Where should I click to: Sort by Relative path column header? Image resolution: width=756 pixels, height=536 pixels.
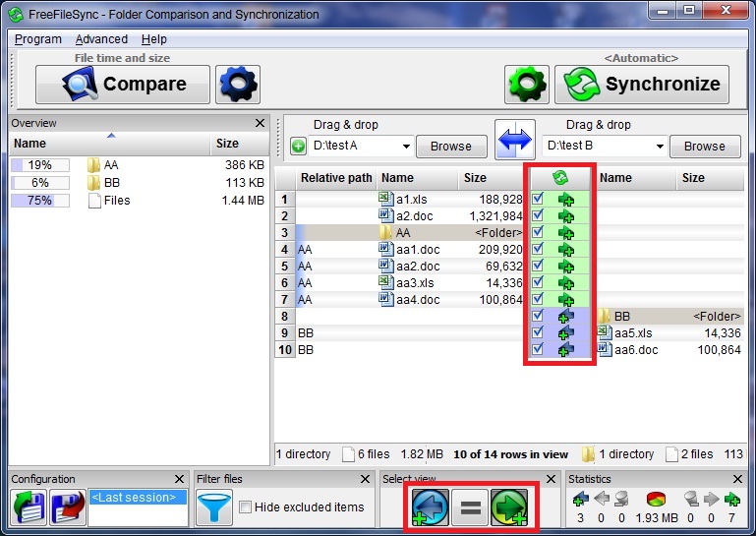click(336, 178)
